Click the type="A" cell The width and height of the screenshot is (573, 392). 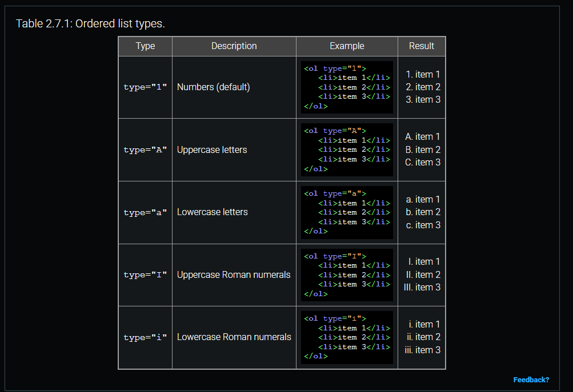point(145,150)
